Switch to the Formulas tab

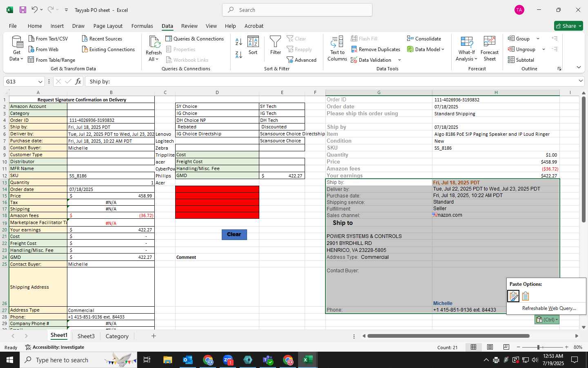[x=142, y=26]
